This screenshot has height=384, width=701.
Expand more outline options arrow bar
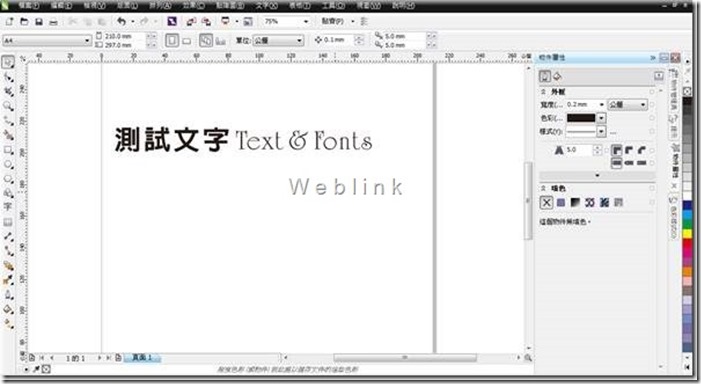click(597, 175)
